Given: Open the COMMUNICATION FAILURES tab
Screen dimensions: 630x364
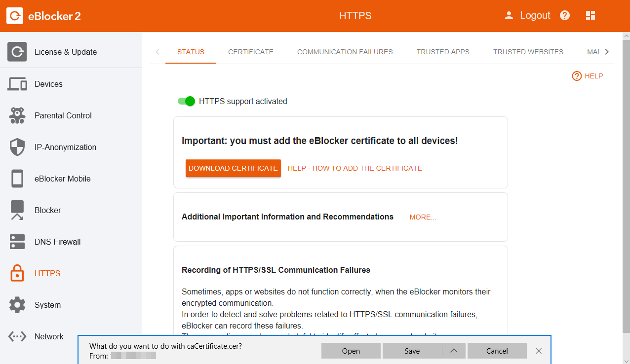Looking at the screenshot, I should 345,52.
